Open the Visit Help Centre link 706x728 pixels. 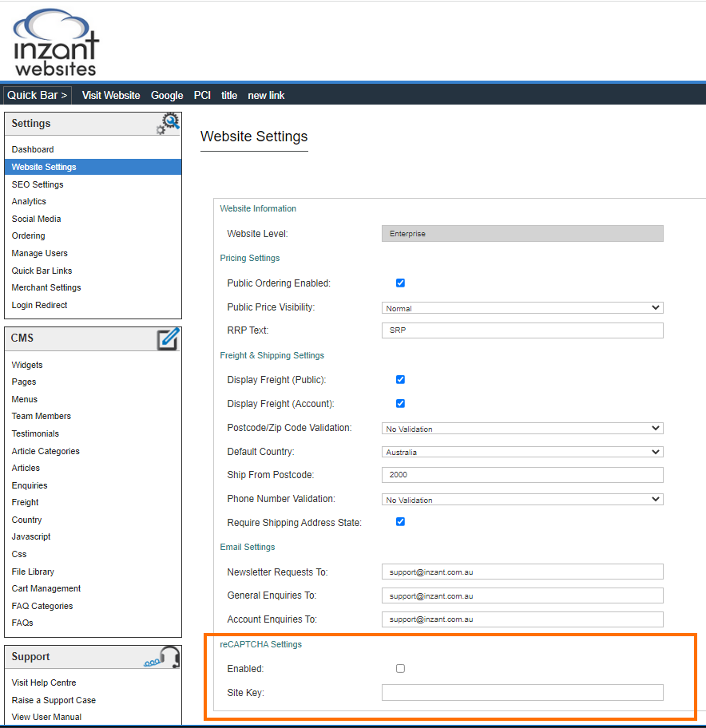pos(44,682)
